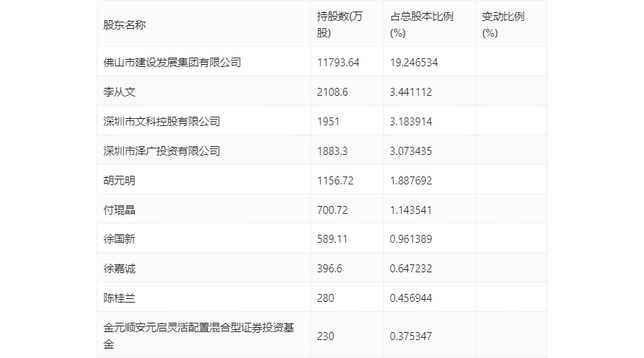Click the value 2108.6

point(332,92)
